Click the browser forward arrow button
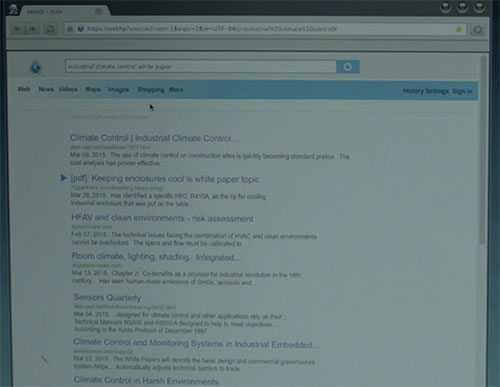 (33, 29)
